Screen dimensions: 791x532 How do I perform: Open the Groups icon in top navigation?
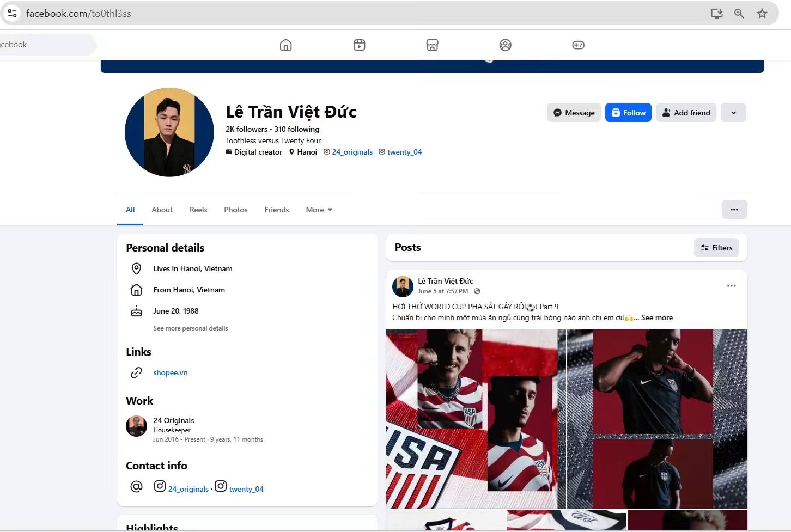pos(506,45)
